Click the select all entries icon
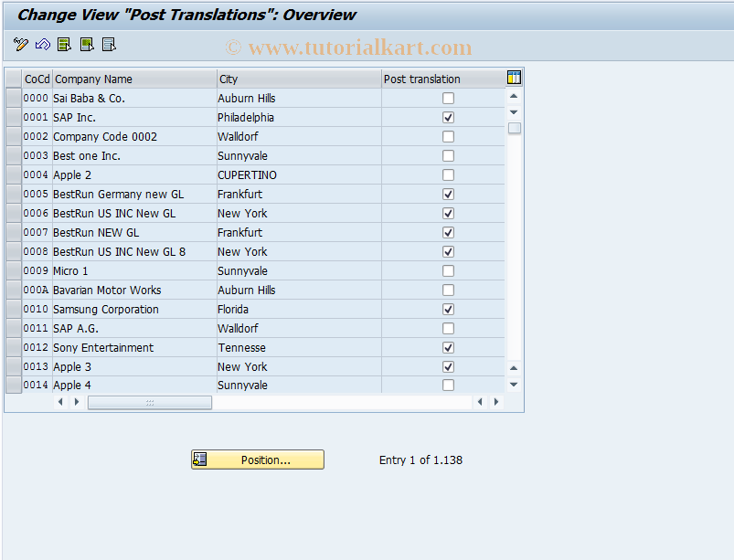Screen dimensions: 734x560 coord(64,45)
